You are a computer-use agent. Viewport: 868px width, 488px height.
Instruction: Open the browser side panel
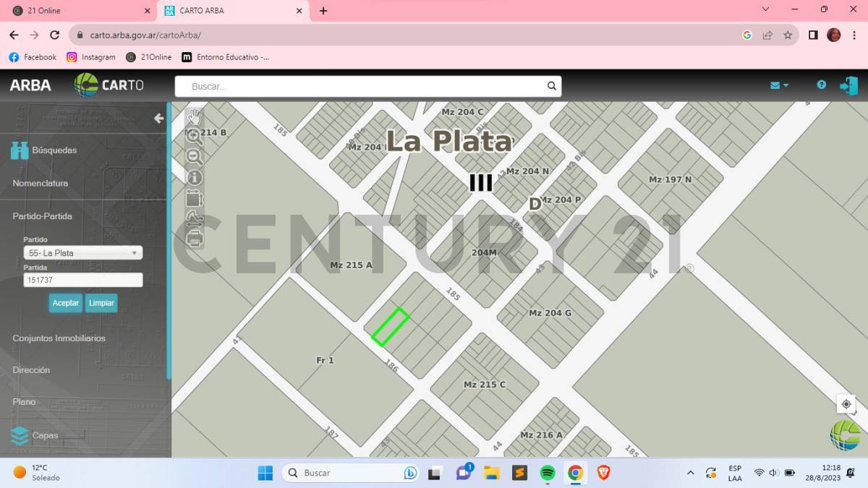coord(813,35)
